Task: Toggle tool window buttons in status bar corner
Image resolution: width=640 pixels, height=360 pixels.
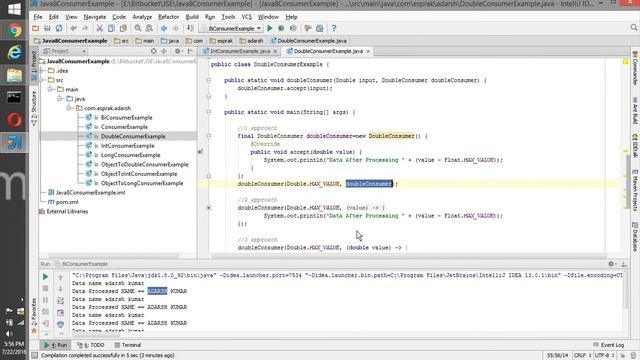Action: [x=35, y=356]
